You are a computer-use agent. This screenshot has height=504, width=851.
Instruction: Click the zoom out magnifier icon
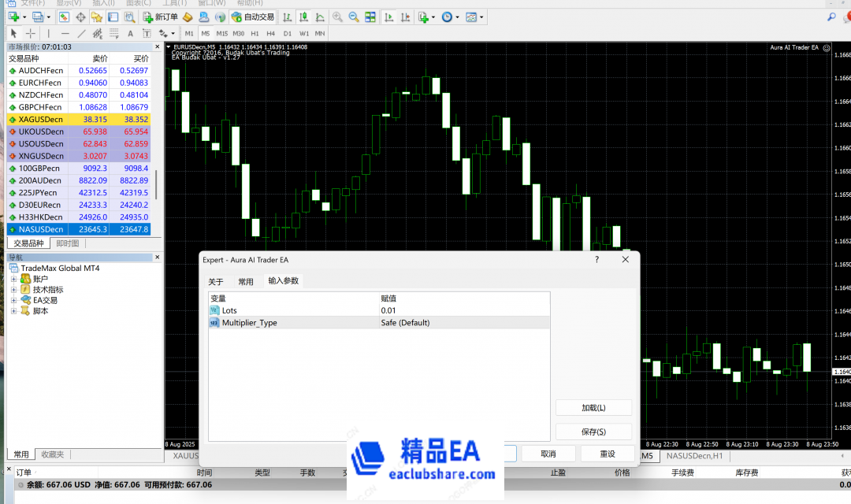tap(353, 17)
